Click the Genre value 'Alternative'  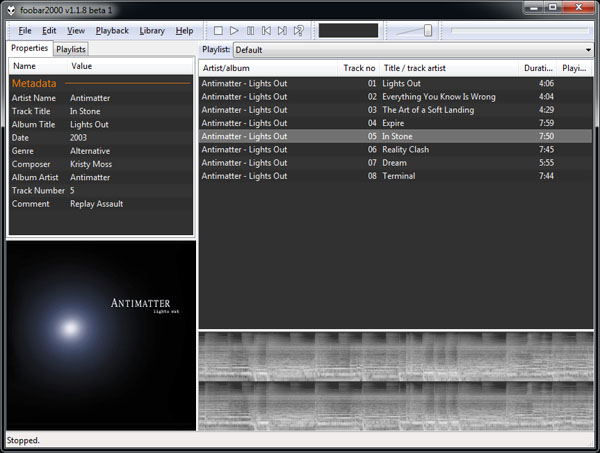pyautogui.click(x=90, y=151)
